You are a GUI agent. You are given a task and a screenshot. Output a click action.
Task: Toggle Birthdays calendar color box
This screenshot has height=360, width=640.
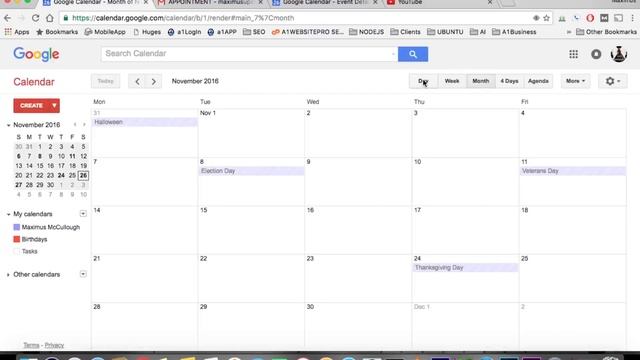17,239
